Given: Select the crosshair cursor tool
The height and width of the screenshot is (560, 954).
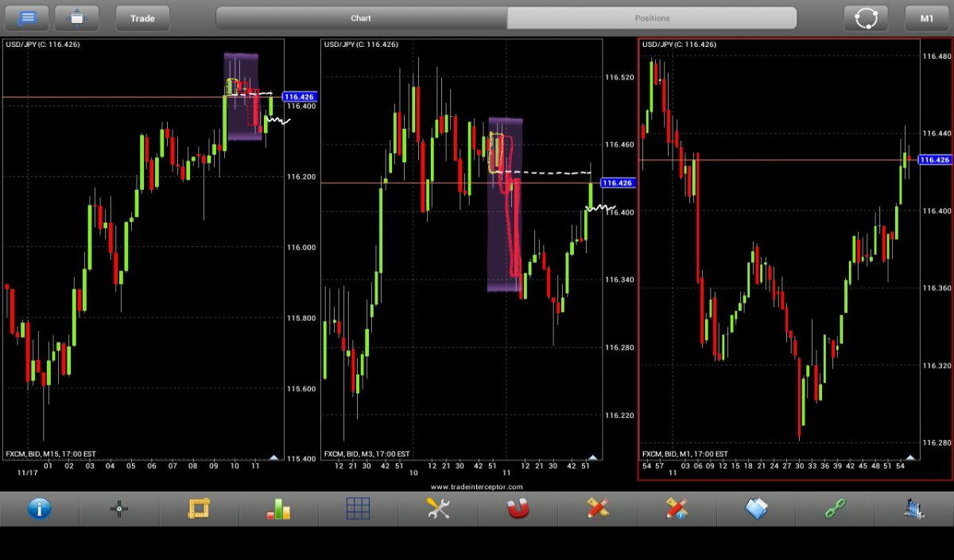Looking at the screenshot, I should (119, 508).
